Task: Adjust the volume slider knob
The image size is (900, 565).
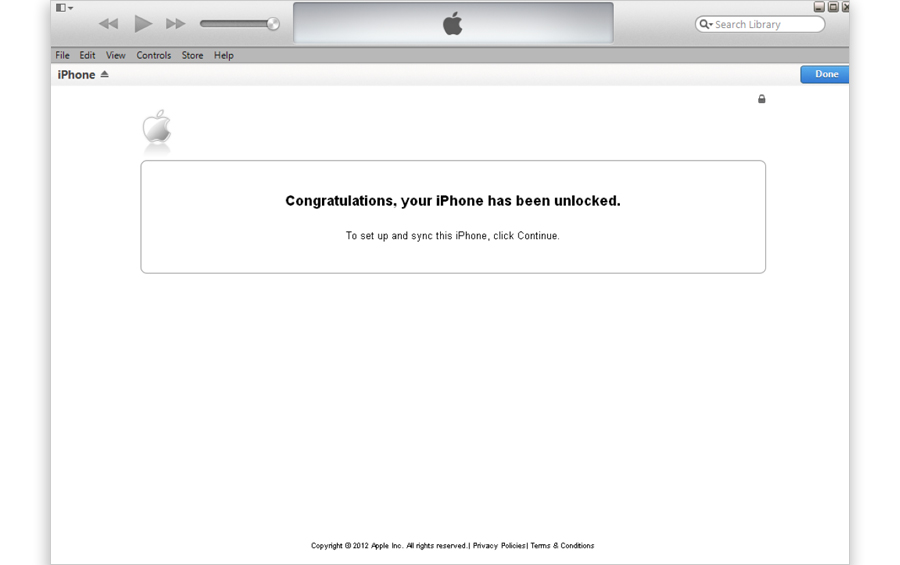Action: 273,24
